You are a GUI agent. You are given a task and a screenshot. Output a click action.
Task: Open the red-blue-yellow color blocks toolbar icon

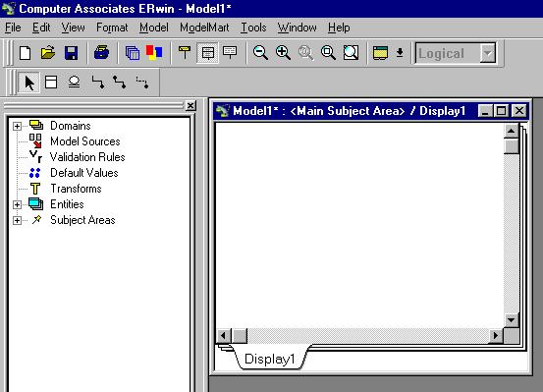tap(154, 53)
